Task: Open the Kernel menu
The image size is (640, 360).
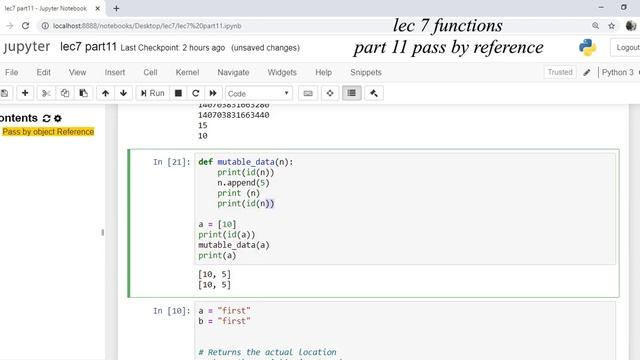Action: click(187, 72)
